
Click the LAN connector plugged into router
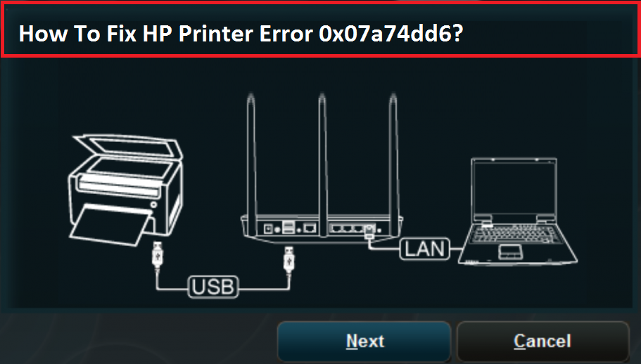(x=369, y=232)
